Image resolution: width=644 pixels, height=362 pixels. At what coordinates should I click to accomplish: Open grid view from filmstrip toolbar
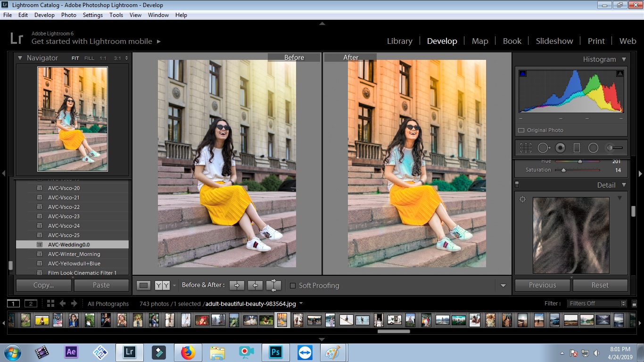click(50, 304)
